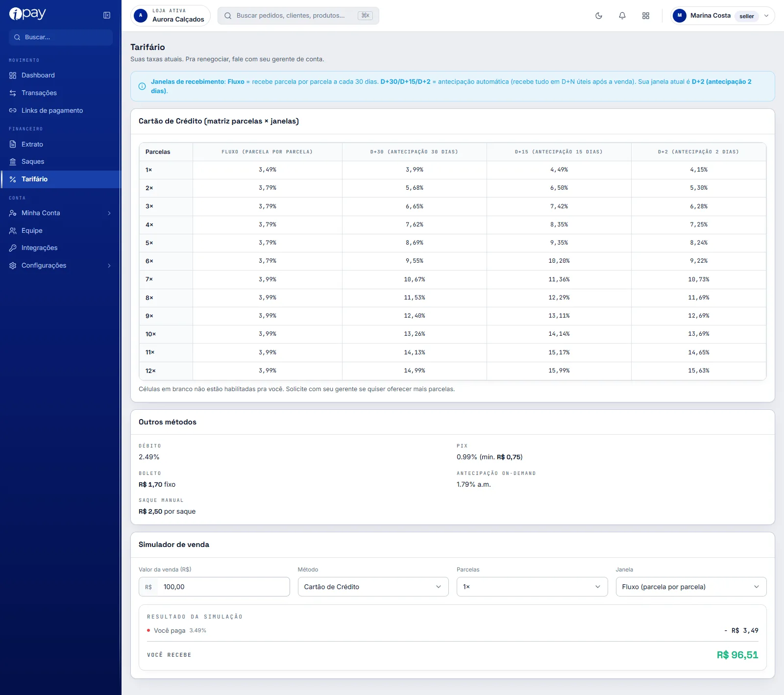The width and height of the screenshot is (784, 695).
Task: Click the Extrato document icon
Action: pyautogui.click(x=13, y=145)
